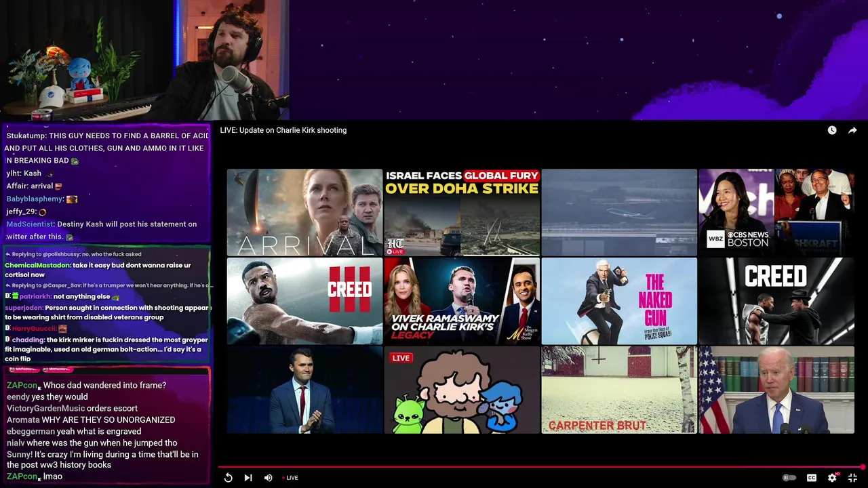The height and width of the screenshot is (488, 868).
Task: Click chat username ebeggerman
Action: pyautogui.click(x=31, y=432)
